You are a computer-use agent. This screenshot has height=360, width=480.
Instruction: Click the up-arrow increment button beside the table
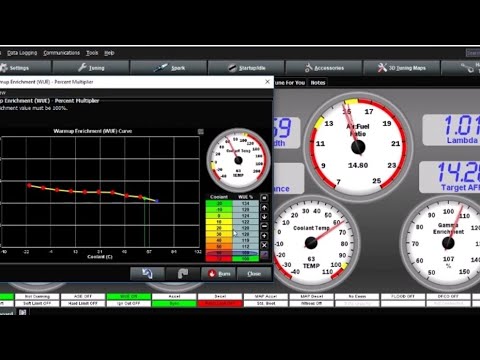pos(264,208)
